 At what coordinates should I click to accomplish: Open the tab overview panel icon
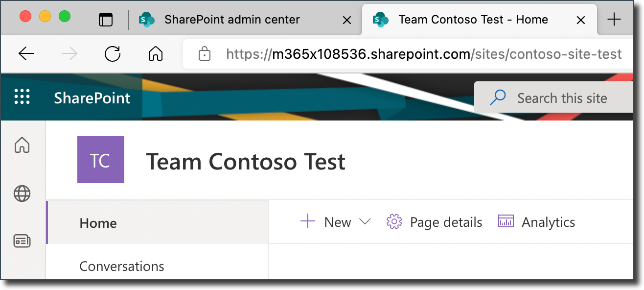[x=106, y=20]
